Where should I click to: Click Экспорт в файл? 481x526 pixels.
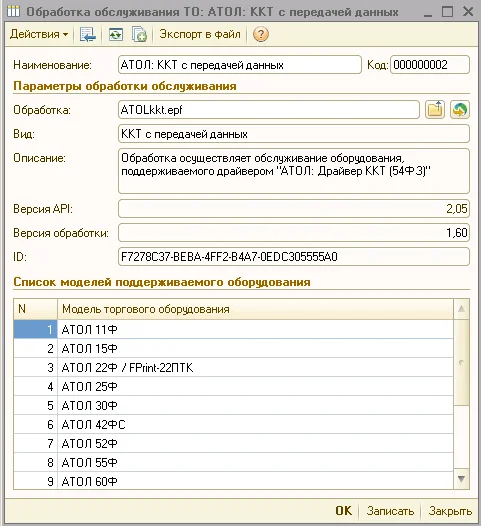click(x=200, y=34)
